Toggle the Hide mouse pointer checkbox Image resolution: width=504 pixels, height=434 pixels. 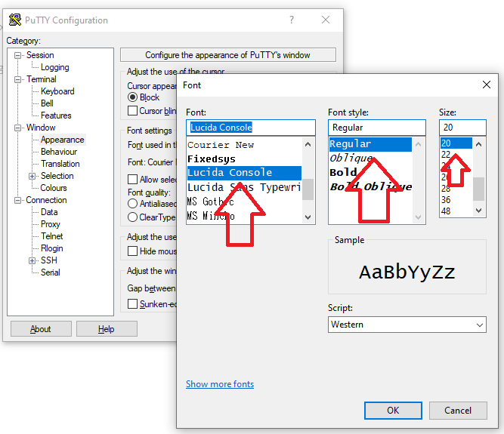[133, 251]
